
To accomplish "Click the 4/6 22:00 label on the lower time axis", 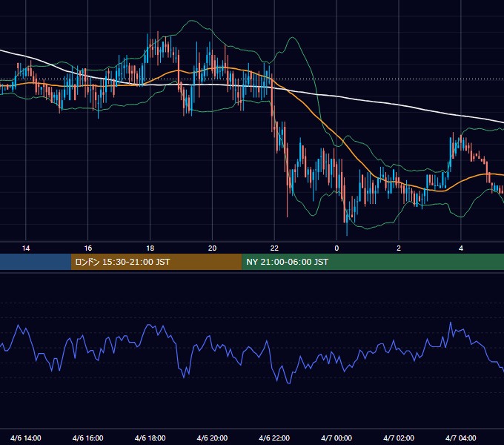I will click(274, 438).
